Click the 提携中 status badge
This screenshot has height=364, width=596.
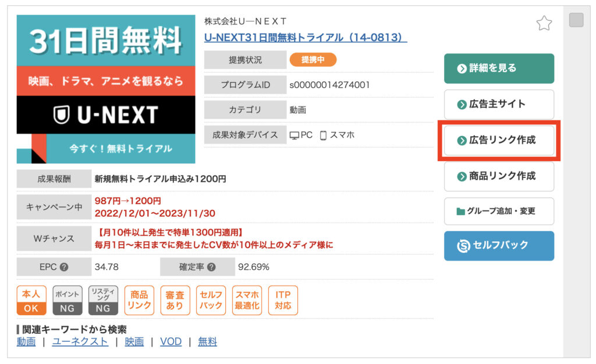313,59
